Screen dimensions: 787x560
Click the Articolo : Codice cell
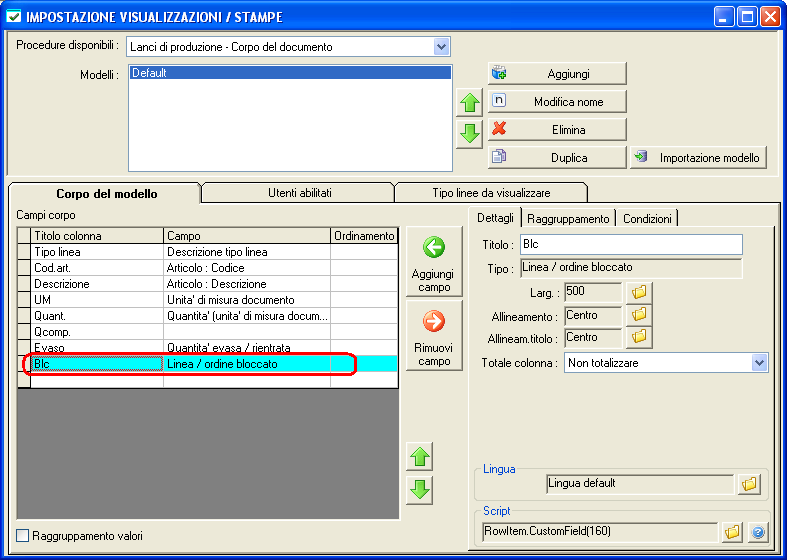pos(247,268)
